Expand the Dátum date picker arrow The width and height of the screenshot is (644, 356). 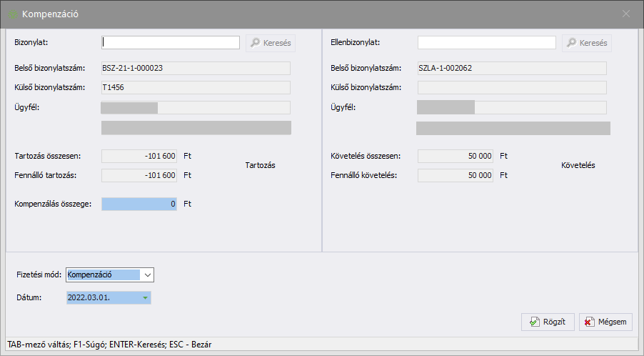click(145, 297)
